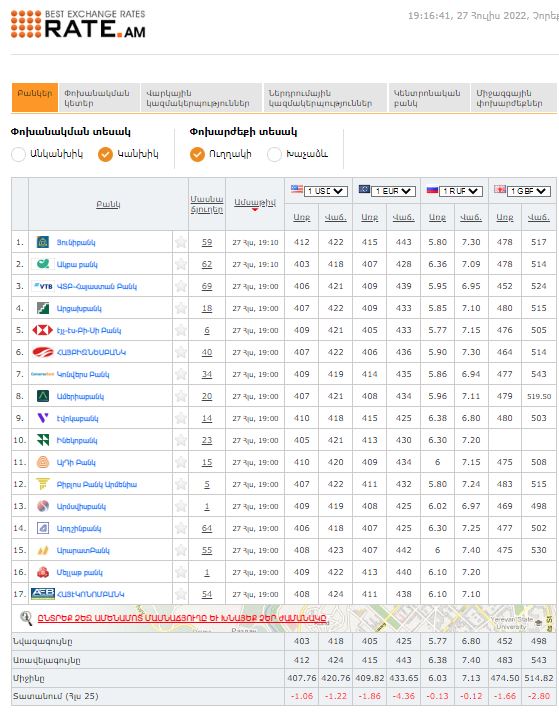
Task: Open the 1 EUR currency dropdown
Action: [393, 191]
